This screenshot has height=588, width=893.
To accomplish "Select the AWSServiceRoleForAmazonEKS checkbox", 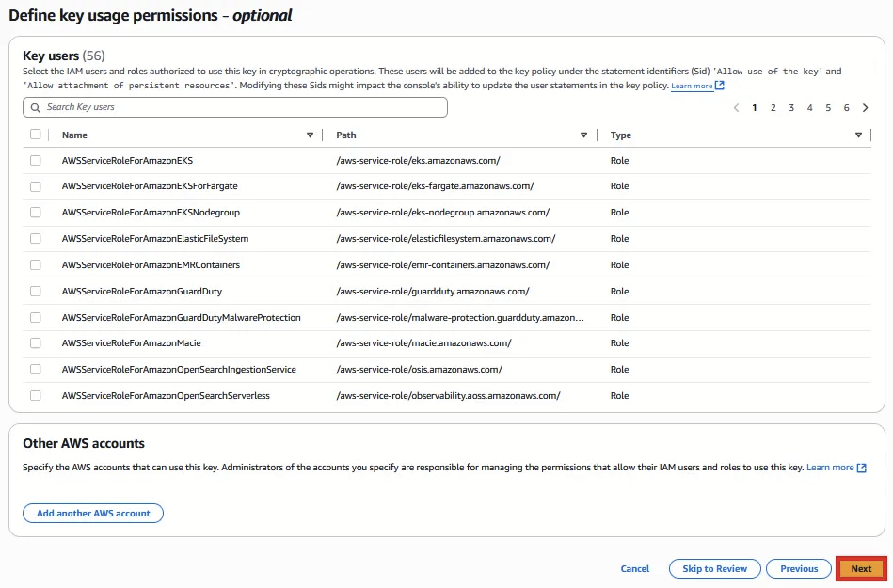I will pyautogui.click(x=36, y=161).
